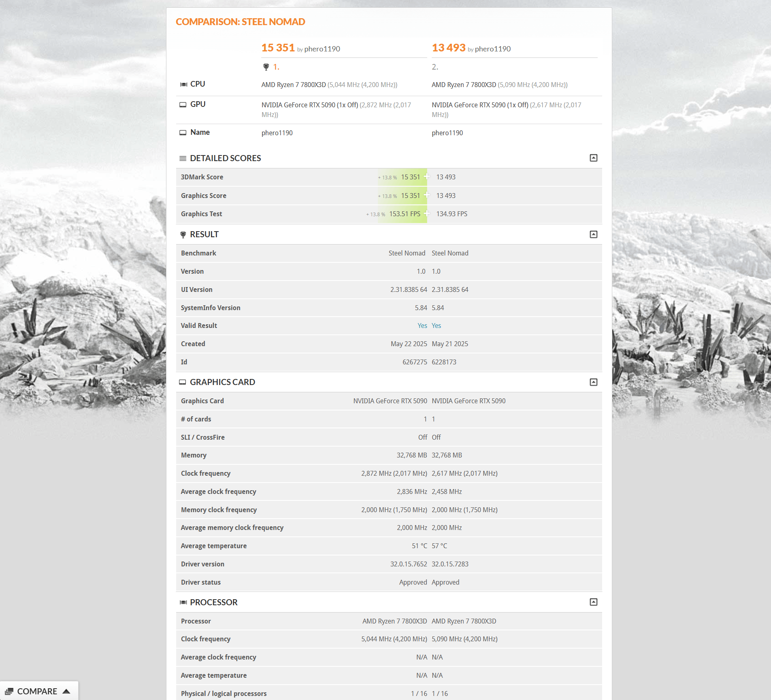771x700 pixels.
Task: Click the 'DETAILED SCORES' section title
Action: [225, 158]
